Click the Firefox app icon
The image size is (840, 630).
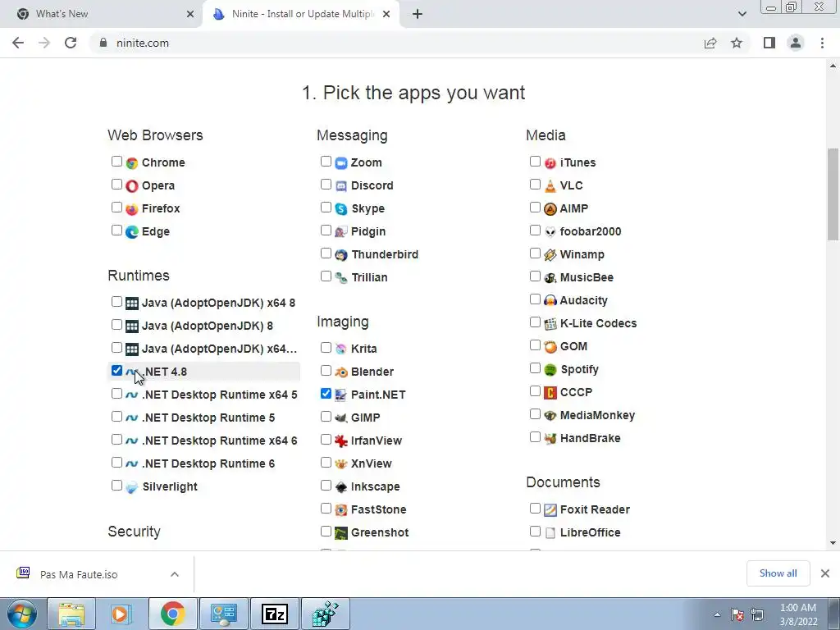click(x=132, y=209)
